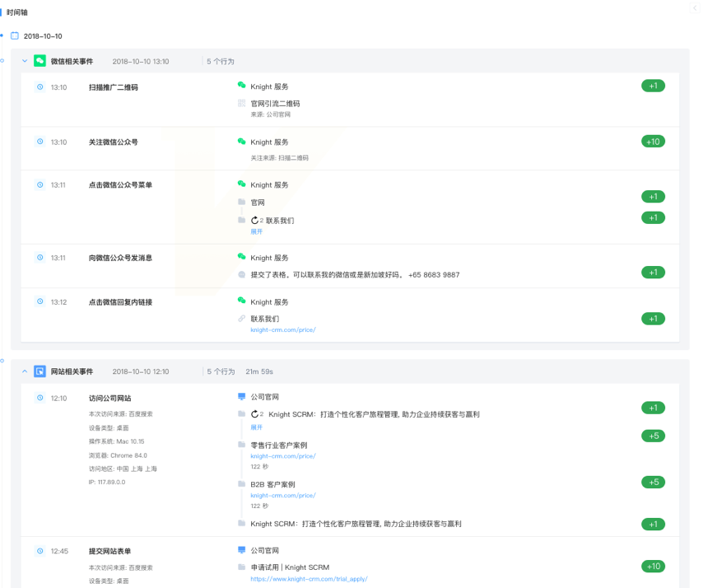Click the clock icon for 12:45 提交网站表单
703x588 pixels.
pos(40,551)
